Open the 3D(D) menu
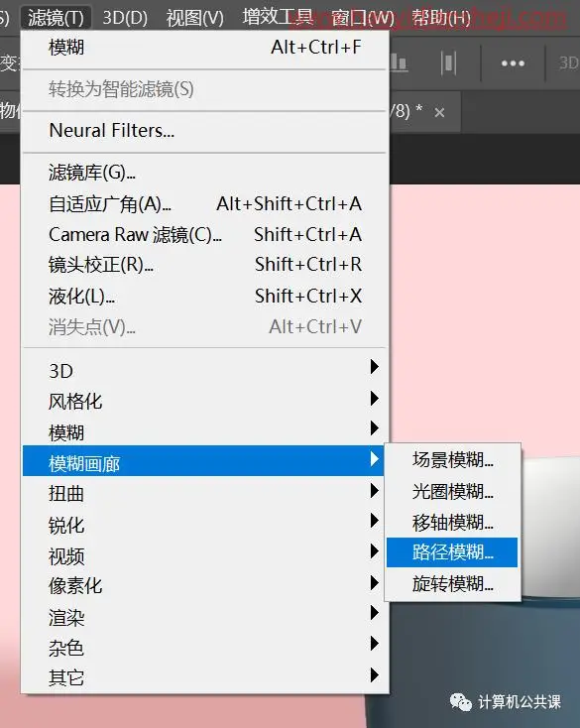Viewport: 580px width, 728px height. pyautogui.click(x=125, y=18)
